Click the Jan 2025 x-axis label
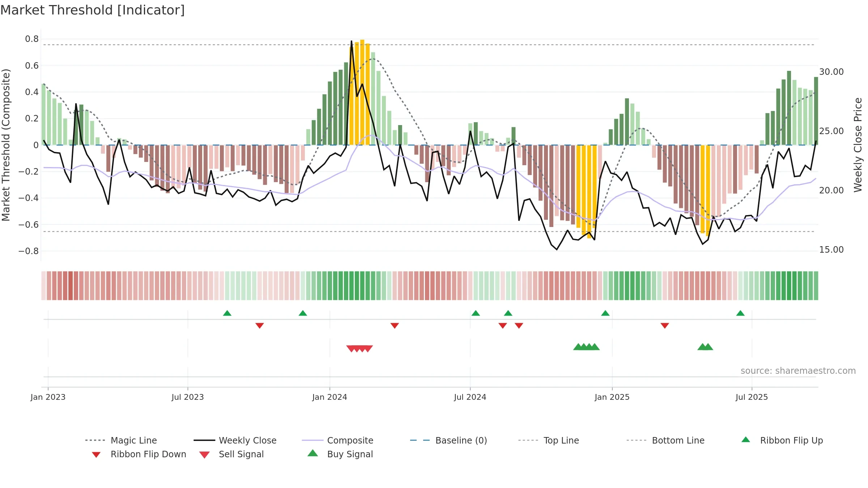 [612, 397]
